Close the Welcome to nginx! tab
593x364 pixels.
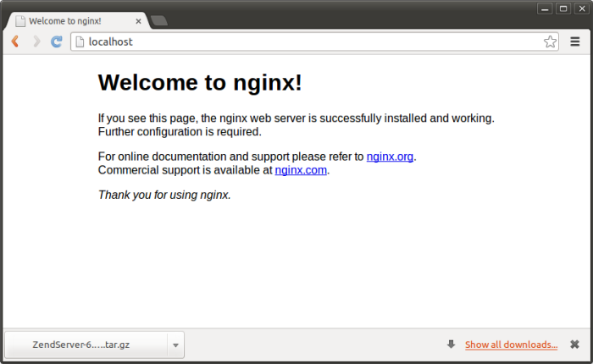138,21
